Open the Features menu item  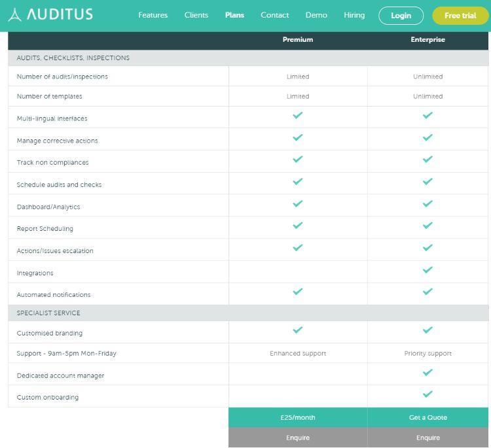tap(153, 15)
